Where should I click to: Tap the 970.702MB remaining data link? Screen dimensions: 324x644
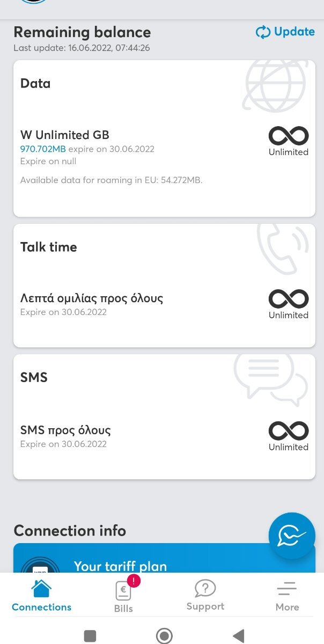pos(43,149)
